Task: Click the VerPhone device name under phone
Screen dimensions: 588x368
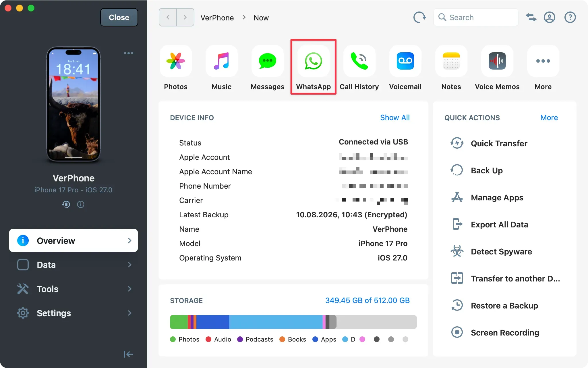Action: click(x=73, y=178)
